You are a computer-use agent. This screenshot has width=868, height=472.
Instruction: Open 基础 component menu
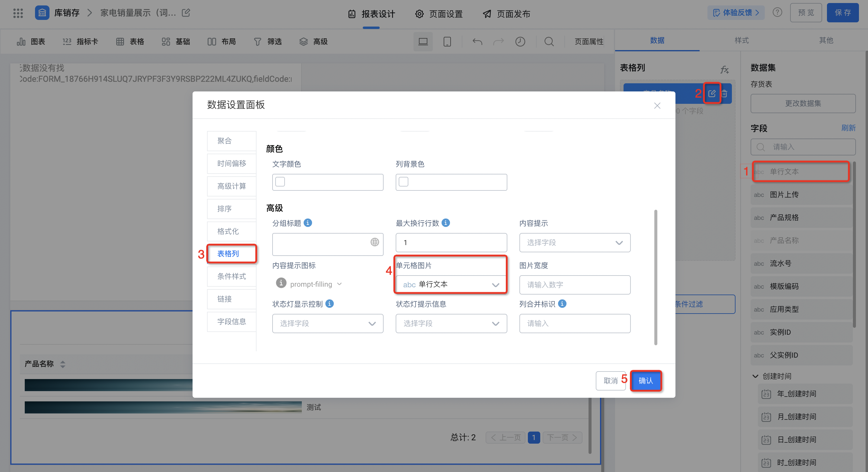[x=176, y=41]
